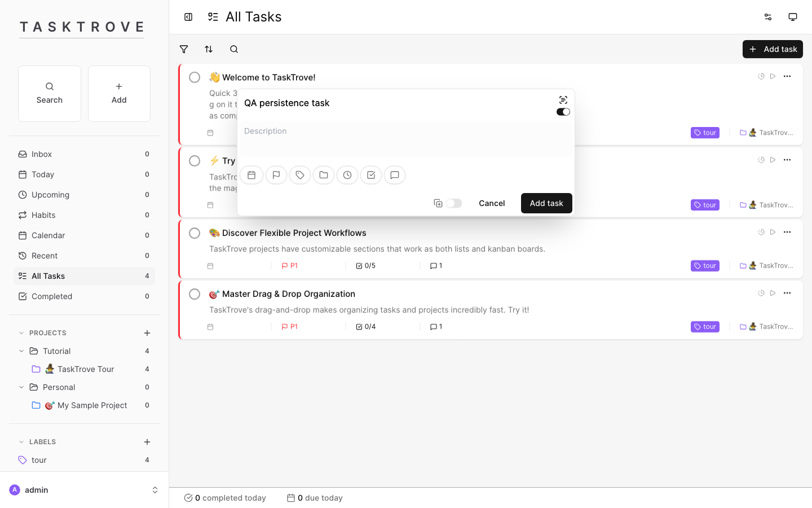Switch to Completed view

[x=84, y=296]
